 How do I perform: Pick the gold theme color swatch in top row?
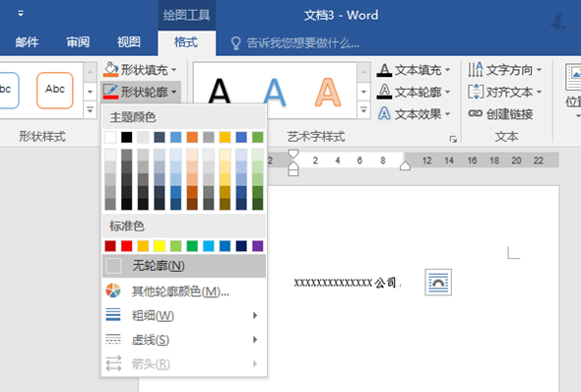[x=225, y=137]
